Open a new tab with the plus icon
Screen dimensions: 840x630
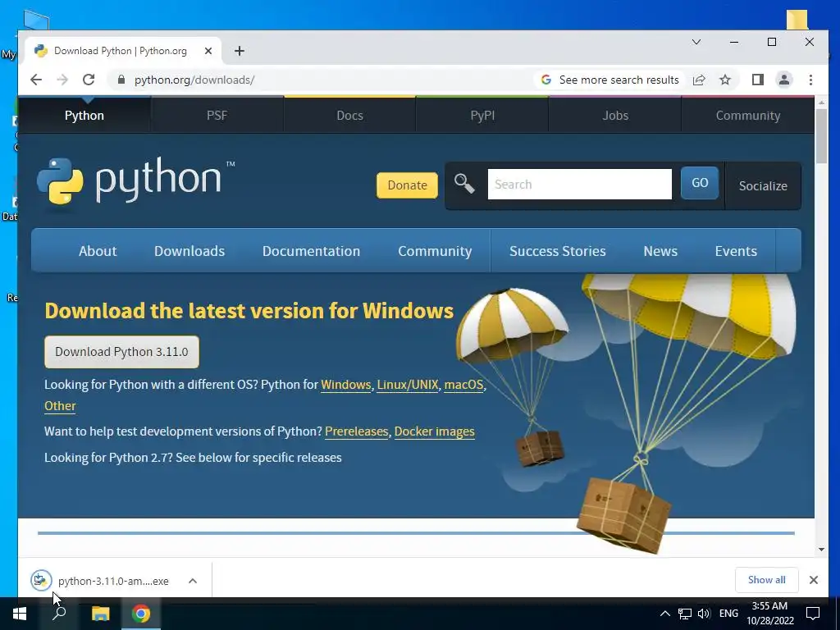(240, 51)
